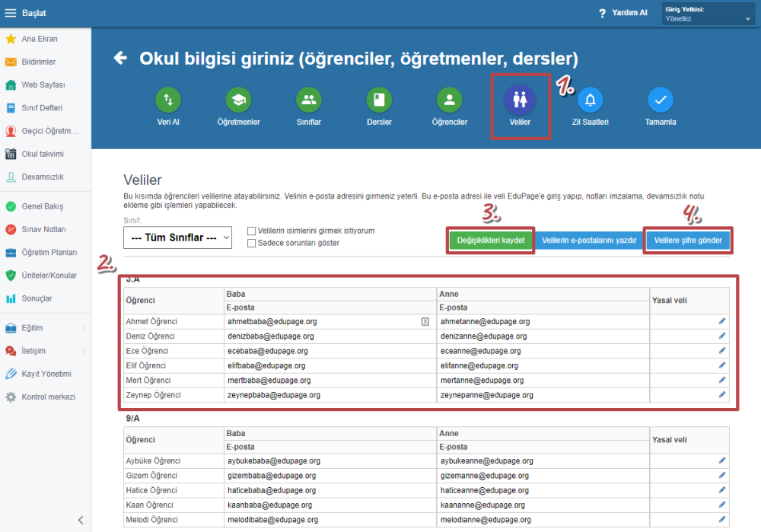Collapse the sidebar with the chevron arrow
Viewport: 761px width, 532px height.
point(81,520)
